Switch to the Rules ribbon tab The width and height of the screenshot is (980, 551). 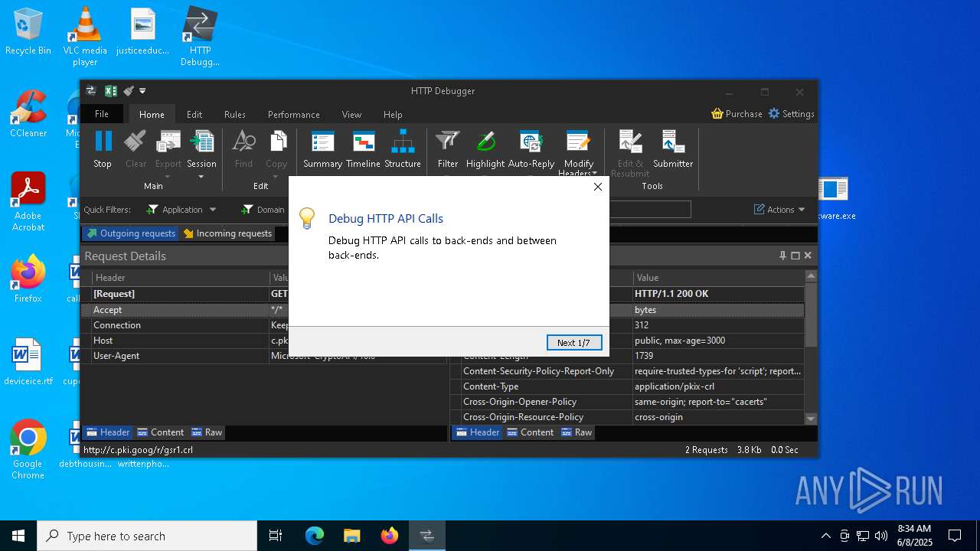pos(235,114)
